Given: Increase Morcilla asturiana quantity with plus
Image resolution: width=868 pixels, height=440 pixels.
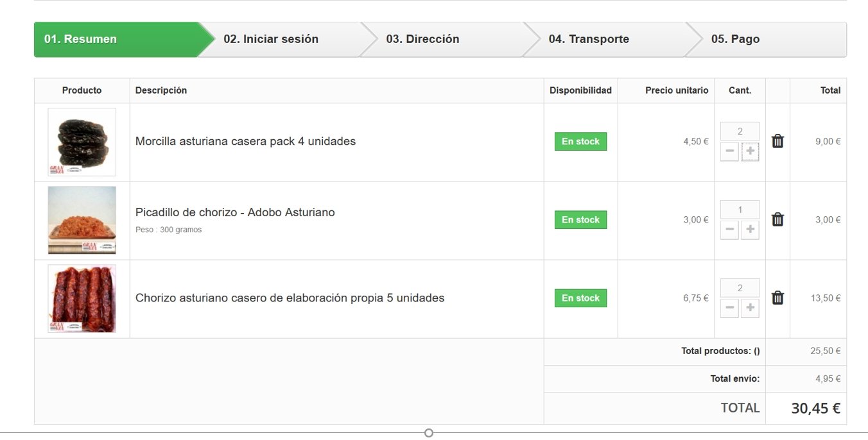Looking at the screenshot, I should 750,152.
